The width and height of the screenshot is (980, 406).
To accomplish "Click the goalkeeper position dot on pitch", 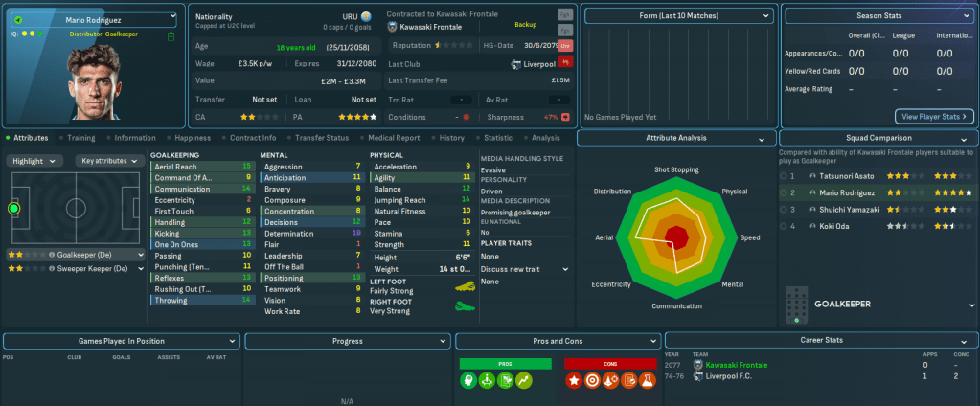I will coord(13,208).
